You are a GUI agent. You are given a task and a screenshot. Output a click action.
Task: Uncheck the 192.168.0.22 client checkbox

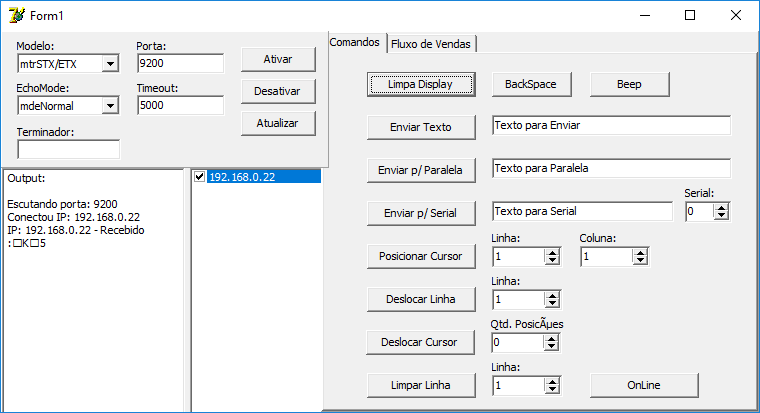pyautogui.click(x=199, y=176)
